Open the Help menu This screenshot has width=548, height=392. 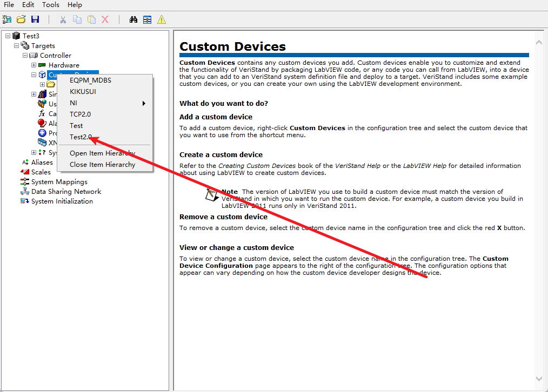click(x=75, y=5)
